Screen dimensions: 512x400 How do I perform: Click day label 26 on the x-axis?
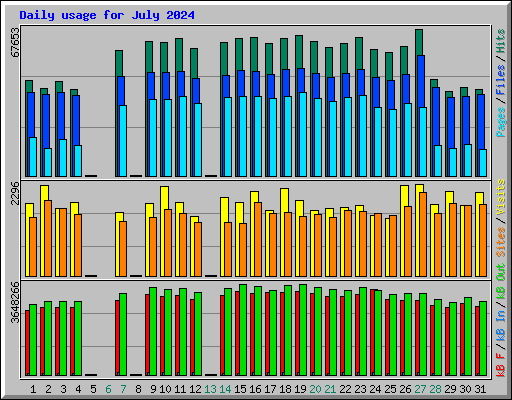[x=405, y=389]
